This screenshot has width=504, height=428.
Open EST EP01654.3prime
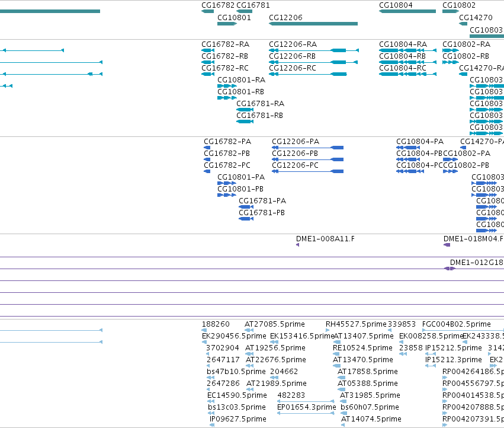pyautogui.click(x=307, y=408)
